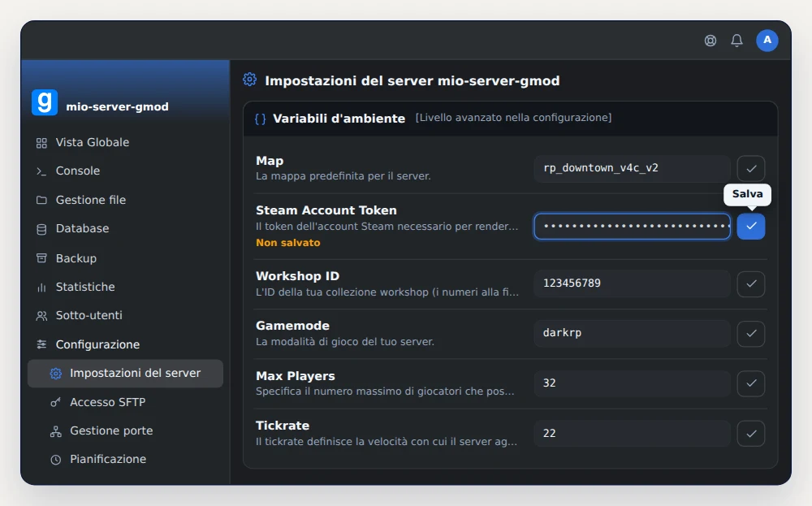The image size is (812, 506).
Task: Navigate to Database
Action: [125, 228]
